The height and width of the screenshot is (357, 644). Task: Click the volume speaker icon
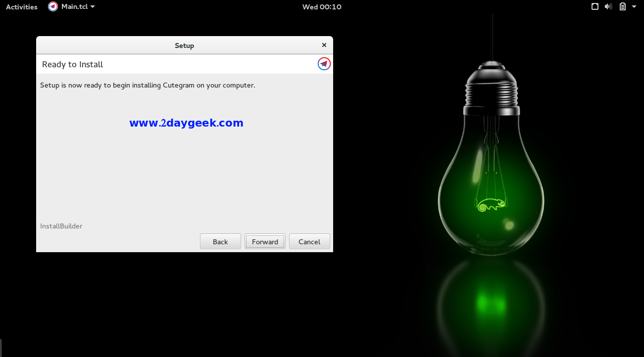click(608, 7)
